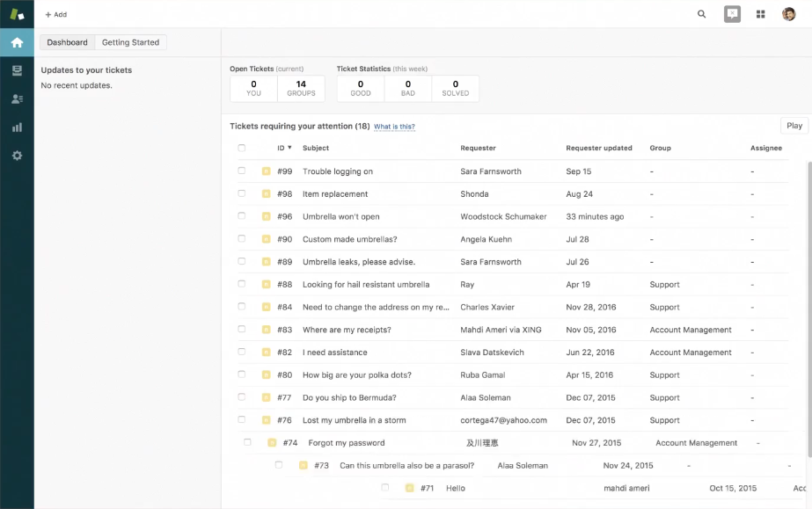This screenshot has width=812, height=509.
Task: Open the "What is this?" link
Action: [394, 127]
